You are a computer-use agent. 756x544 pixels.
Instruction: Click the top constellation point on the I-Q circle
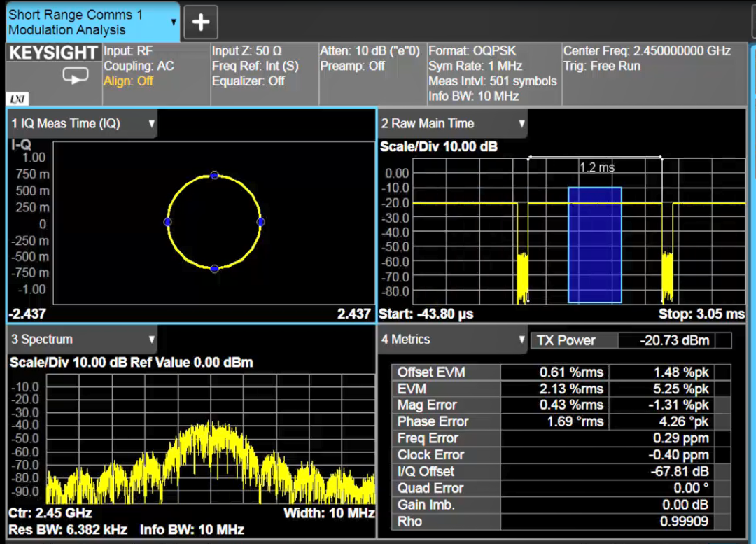(214, 175)
